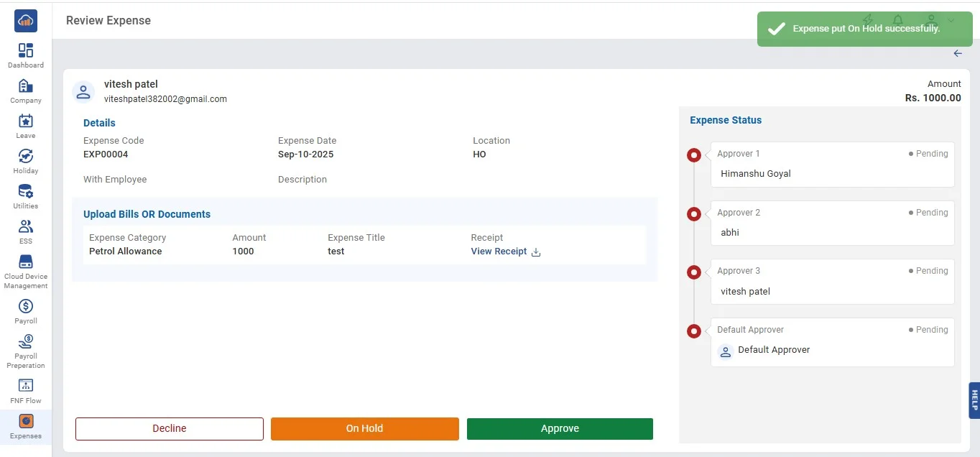The image size is (980, 457).
Task: Go to the Payroll module
Action: [x=26, y=310]
